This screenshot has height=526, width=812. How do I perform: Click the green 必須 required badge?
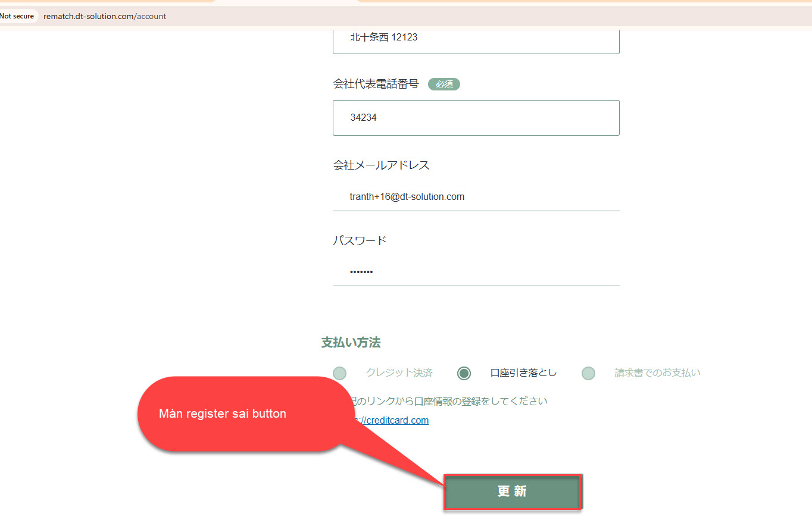(x=444, y=84)
